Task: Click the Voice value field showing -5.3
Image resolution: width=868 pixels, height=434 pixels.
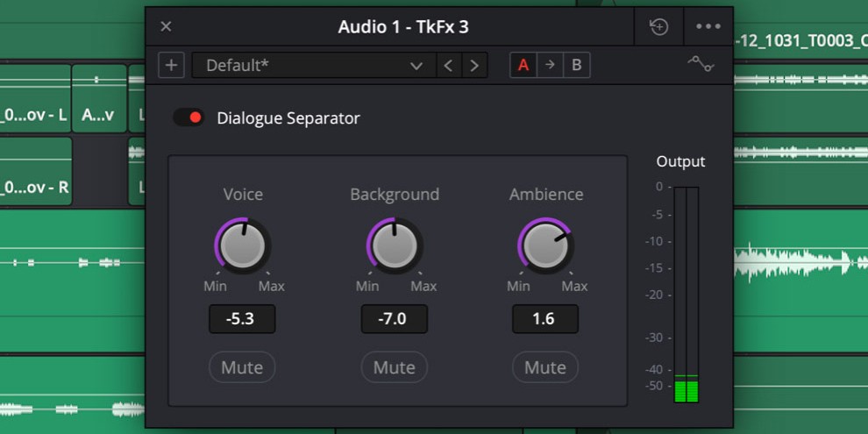Action: [x=242, y=319]
